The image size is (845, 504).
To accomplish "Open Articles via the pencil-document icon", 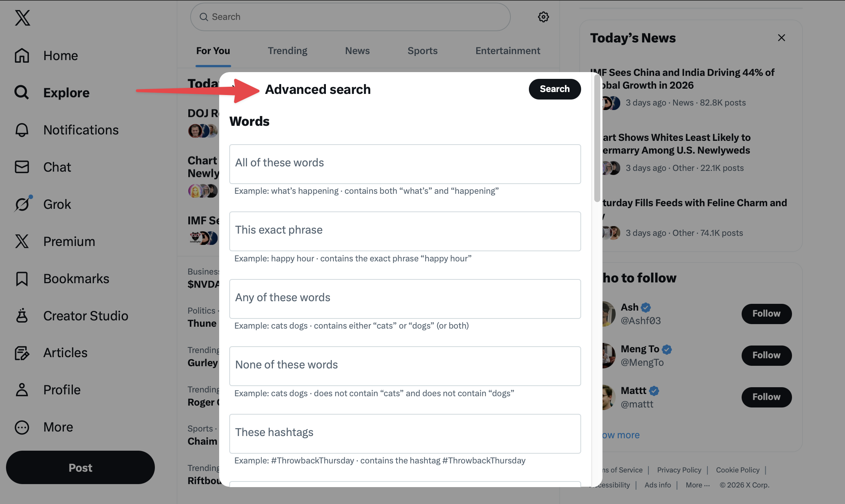I will [x=21, y=353].
